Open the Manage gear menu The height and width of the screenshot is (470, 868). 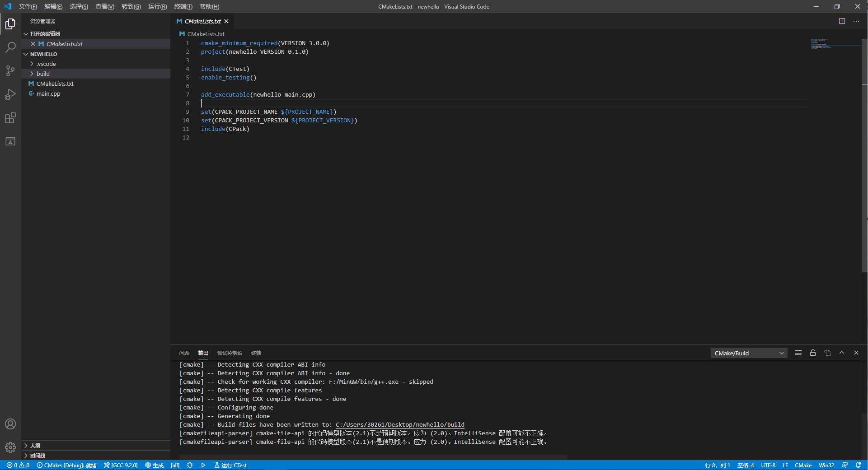coord(10,447)
